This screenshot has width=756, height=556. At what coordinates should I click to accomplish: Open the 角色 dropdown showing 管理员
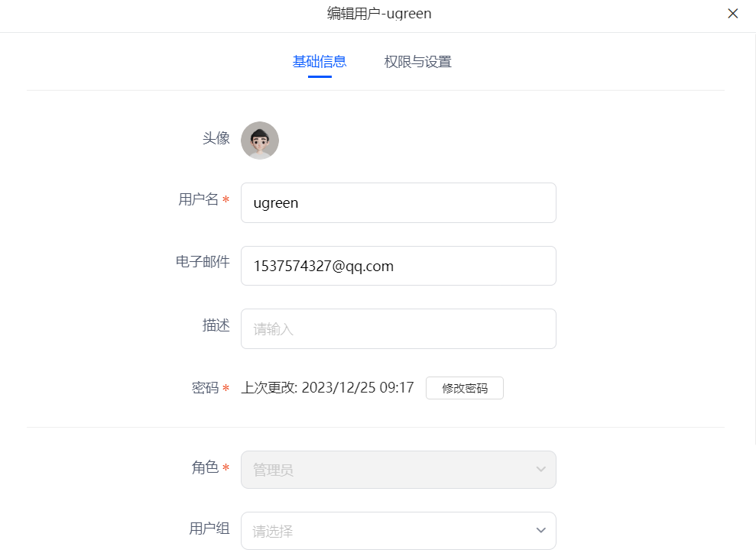coord(398,470)
